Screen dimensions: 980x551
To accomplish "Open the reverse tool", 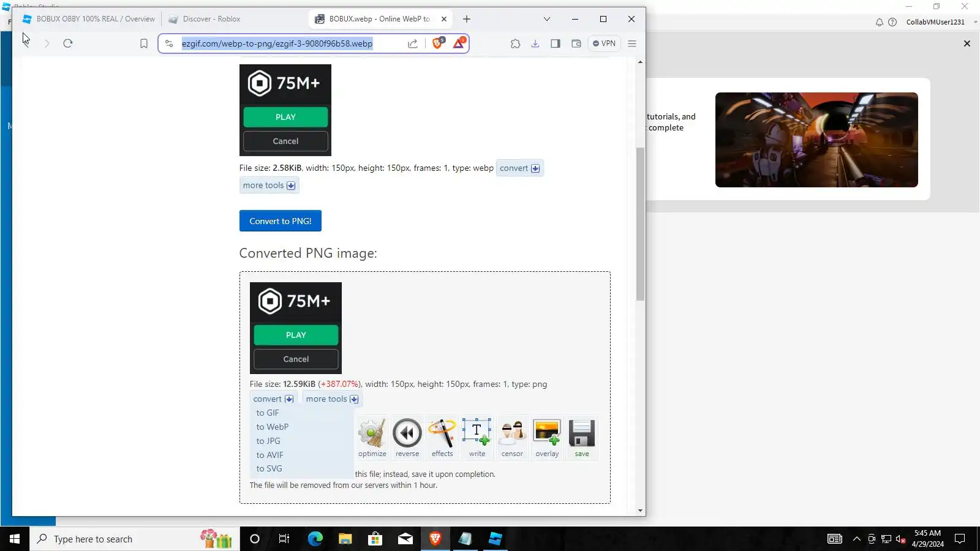I will coord(407,438).
